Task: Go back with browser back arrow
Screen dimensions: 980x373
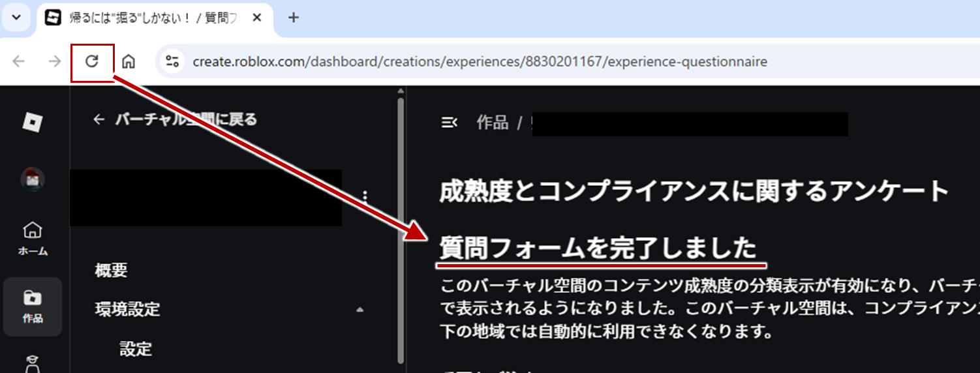Action: (19, 61)
